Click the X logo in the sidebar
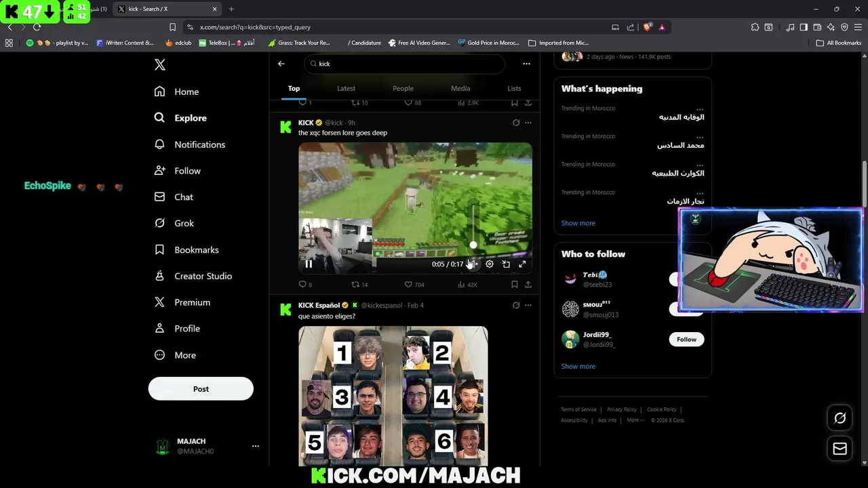Image resolution: width=868 pixels, height=488 pixels. coord(160,64)
